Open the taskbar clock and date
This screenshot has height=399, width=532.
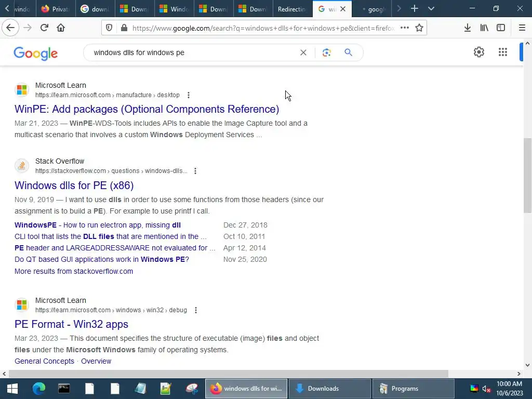point(509,389)
